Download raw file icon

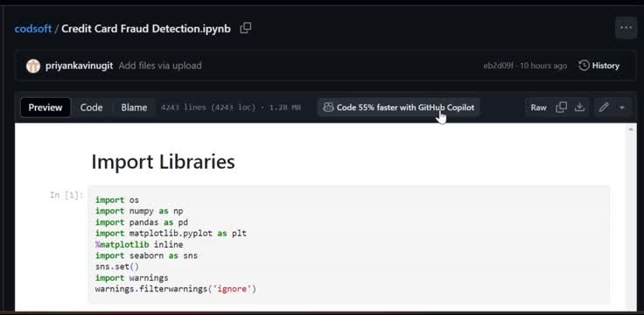(579, 108)
